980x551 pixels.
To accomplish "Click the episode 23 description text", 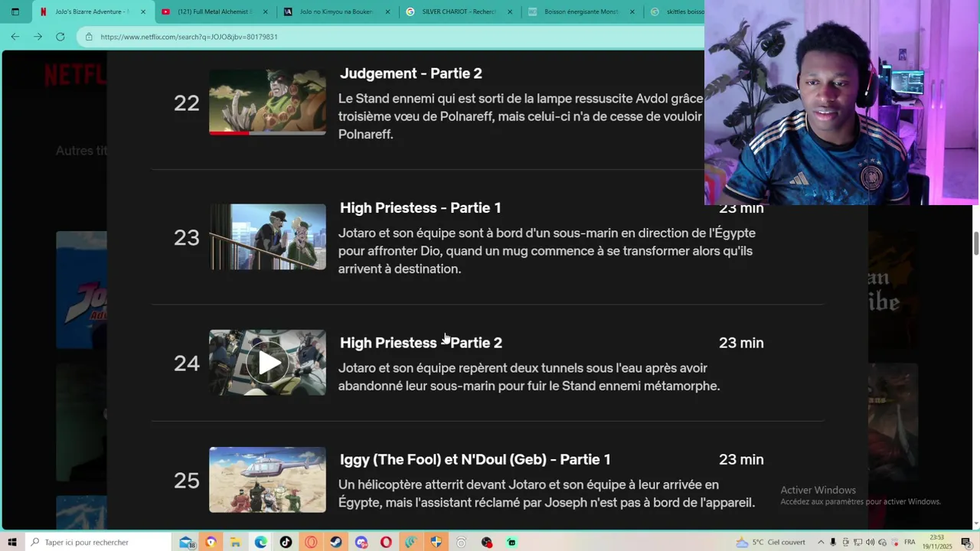I will point(547,251).
